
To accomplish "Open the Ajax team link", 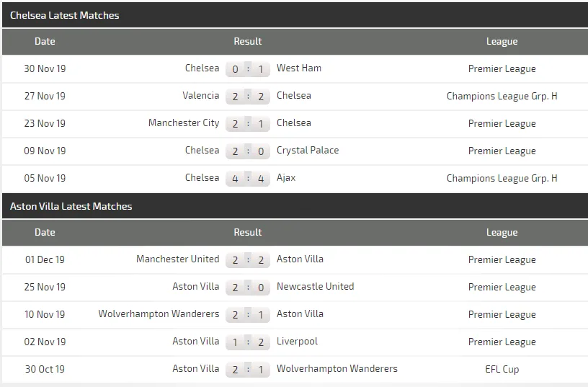I will click(x=286, y=178).
